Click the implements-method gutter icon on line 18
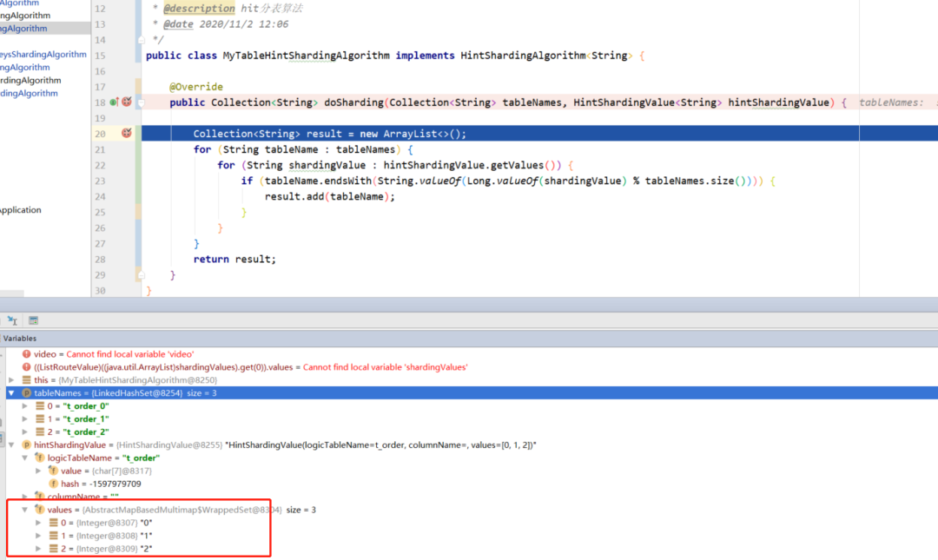Image resolution: width=938 pixels, height=560 pixels. coord(115,102)
